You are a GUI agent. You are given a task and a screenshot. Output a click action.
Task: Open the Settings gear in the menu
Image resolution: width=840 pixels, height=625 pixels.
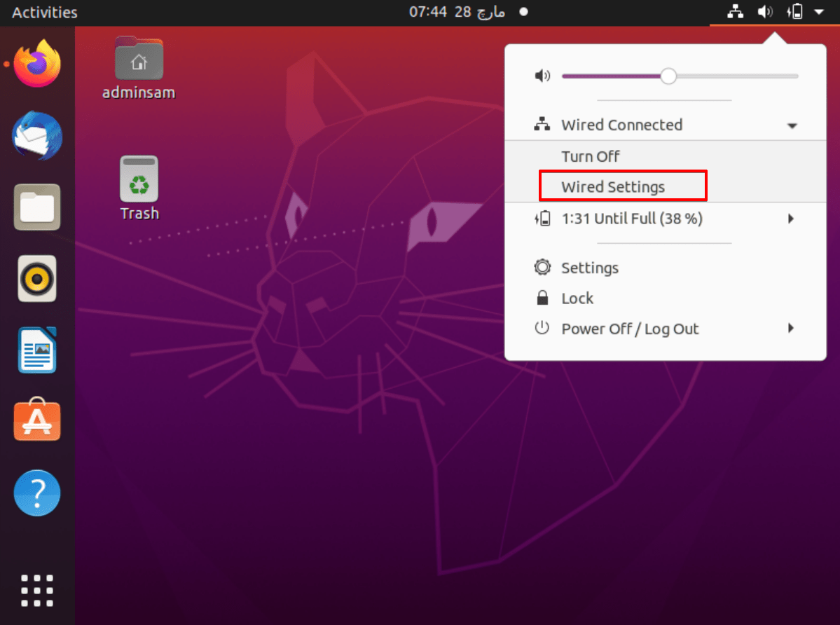pos(589,267)
